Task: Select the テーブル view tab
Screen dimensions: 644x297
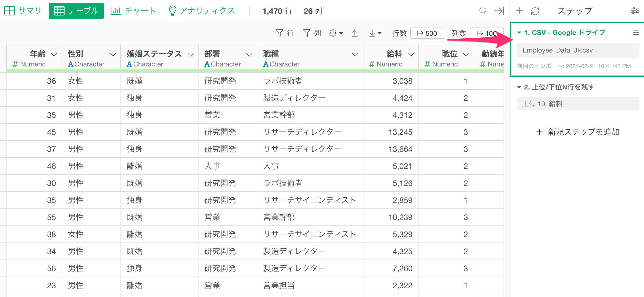Action: [x=76, y=11]
